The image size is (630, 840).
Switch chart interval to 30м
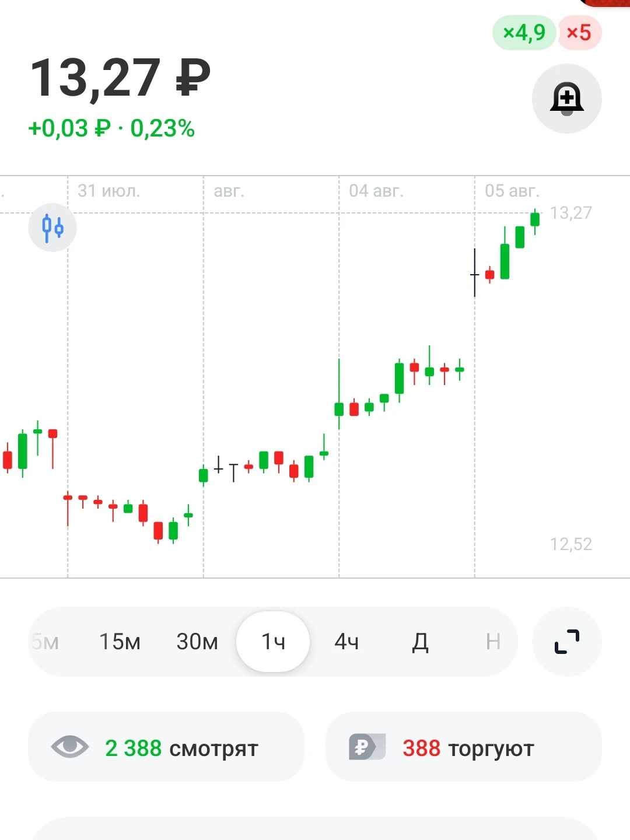click(197, 642)
